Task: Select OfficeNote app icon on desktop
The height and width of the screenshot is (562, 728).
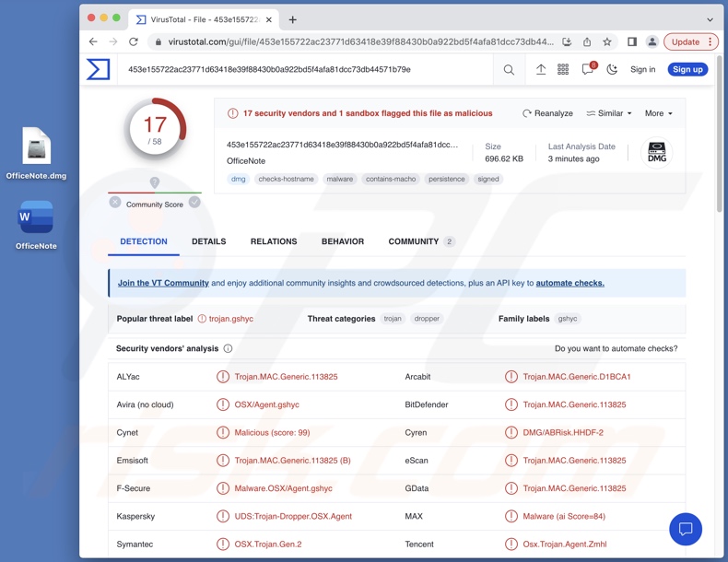Action: point(36,226)
